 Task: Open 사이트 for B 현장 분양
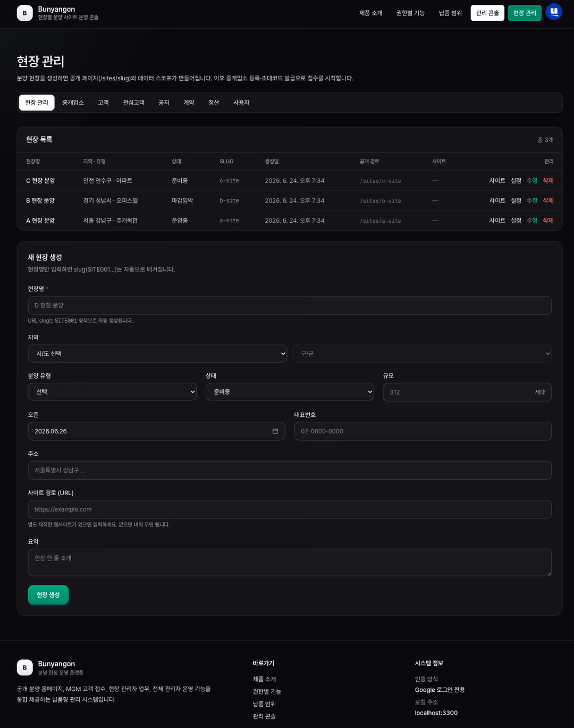(497, 200)
